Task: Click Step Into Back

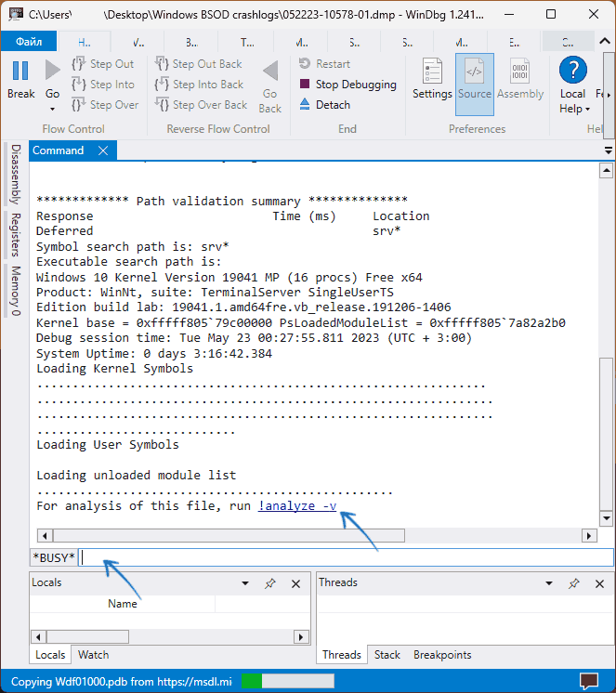Action: (x=199, y=85)
